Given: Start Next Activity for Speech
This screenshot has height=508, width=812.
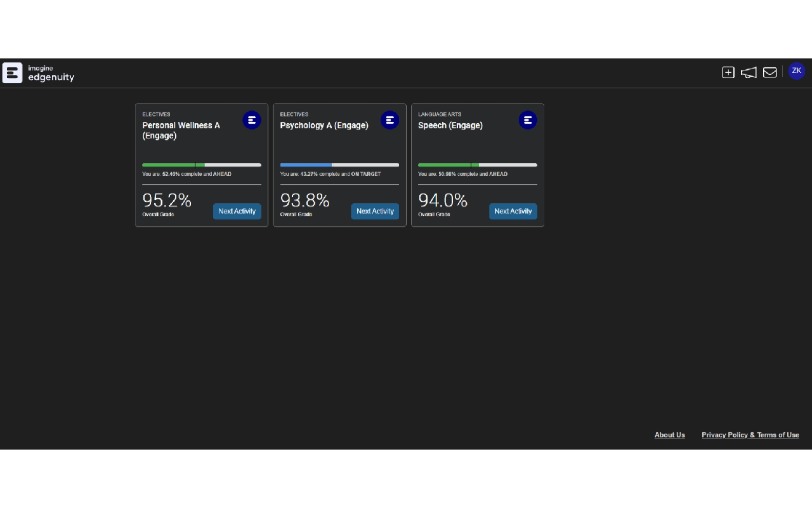Looking at the screenshot, I should 513,211.
